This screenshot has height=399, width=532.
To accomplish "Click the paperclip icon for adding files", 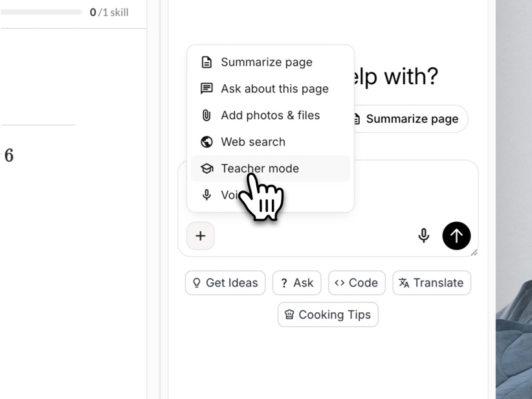I will 206,115.
